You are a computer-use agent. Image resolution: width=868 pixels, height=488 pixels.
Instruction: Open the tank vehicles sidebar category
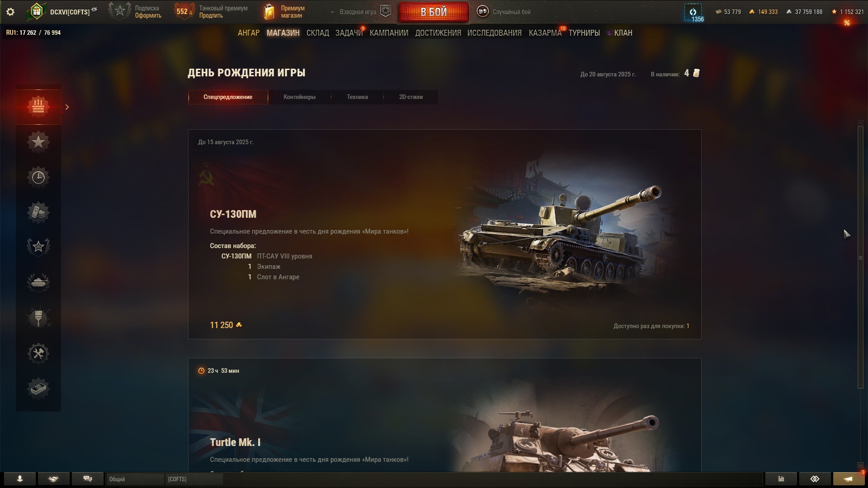tap(38, 283)
